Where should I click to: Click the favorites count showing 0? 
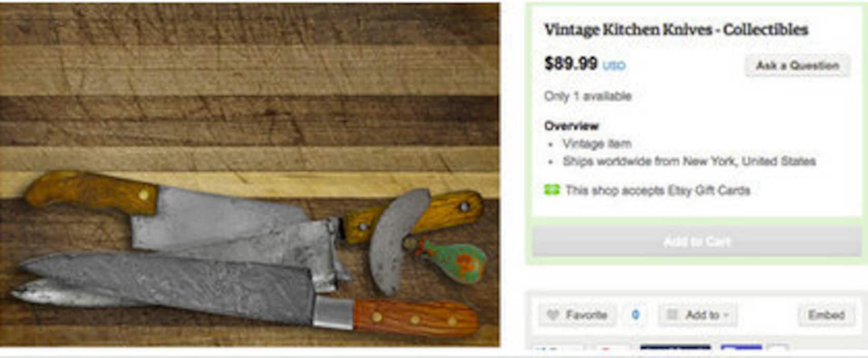click(635, 315)
